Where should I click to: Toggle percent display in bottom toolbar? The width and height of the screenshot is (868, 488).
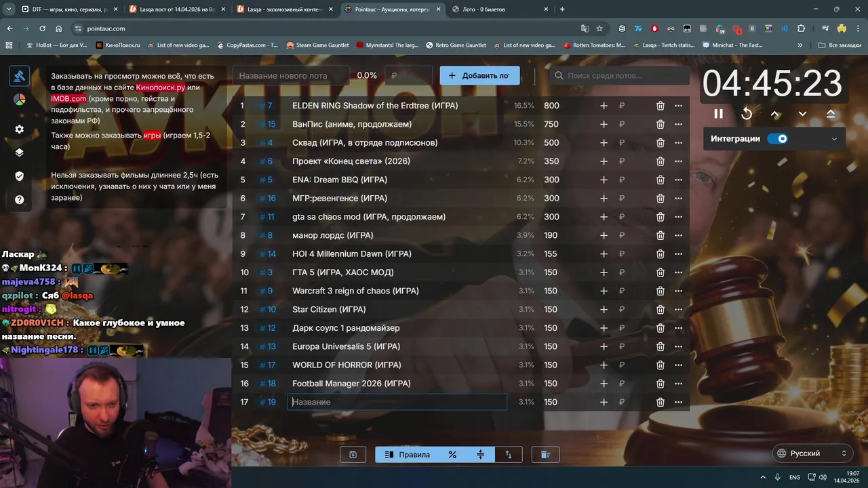pyautogui.click(x=452, y=455)
